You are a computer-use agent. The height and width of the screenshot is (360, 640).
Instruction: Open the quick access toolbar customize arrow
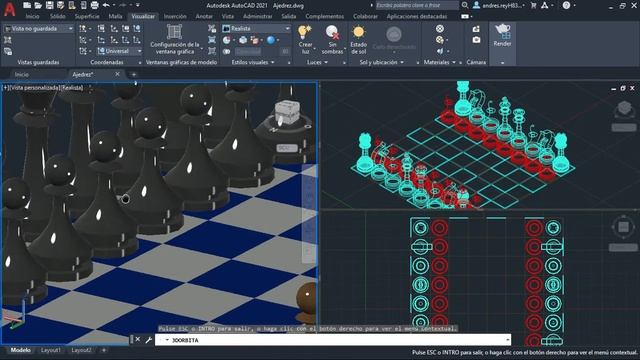point(138,5)
